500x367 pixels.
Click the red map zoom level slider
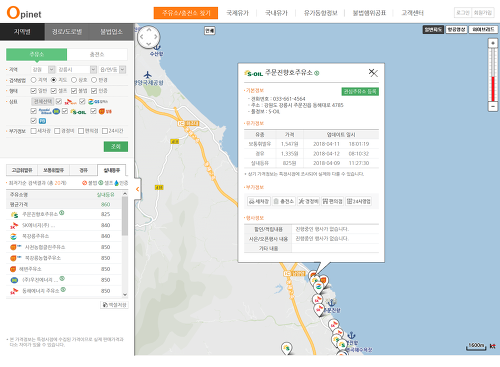(x=493, y=89)
